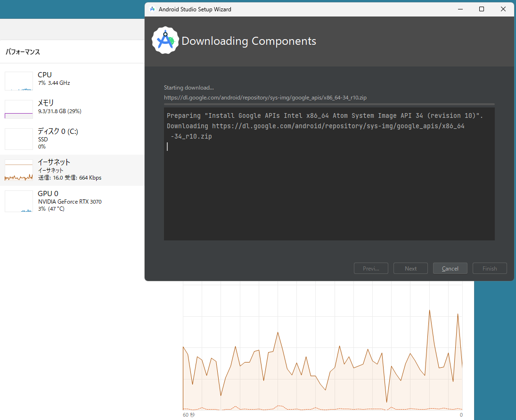Click the Ethernet throughput graph in Task Manager
Screen dimensions: 516x420
click(x=322, y=346)
